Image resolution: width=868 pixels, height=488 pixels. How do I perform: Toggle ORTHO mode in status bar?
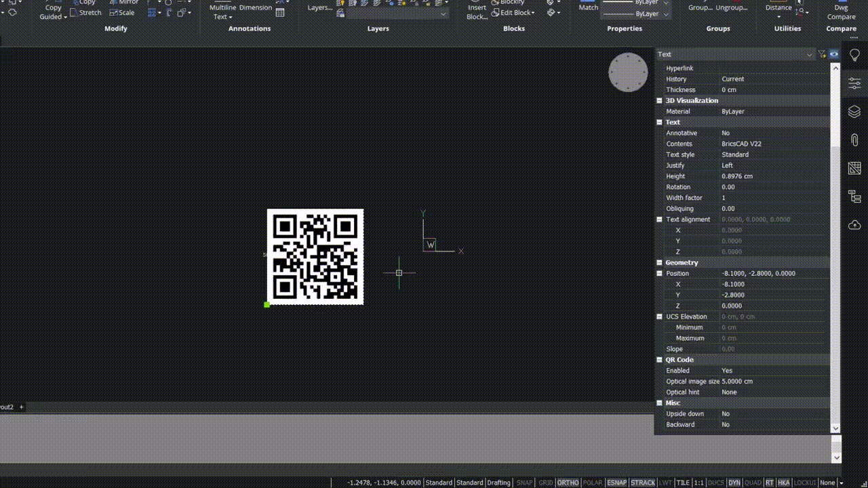tap(568, 483)
